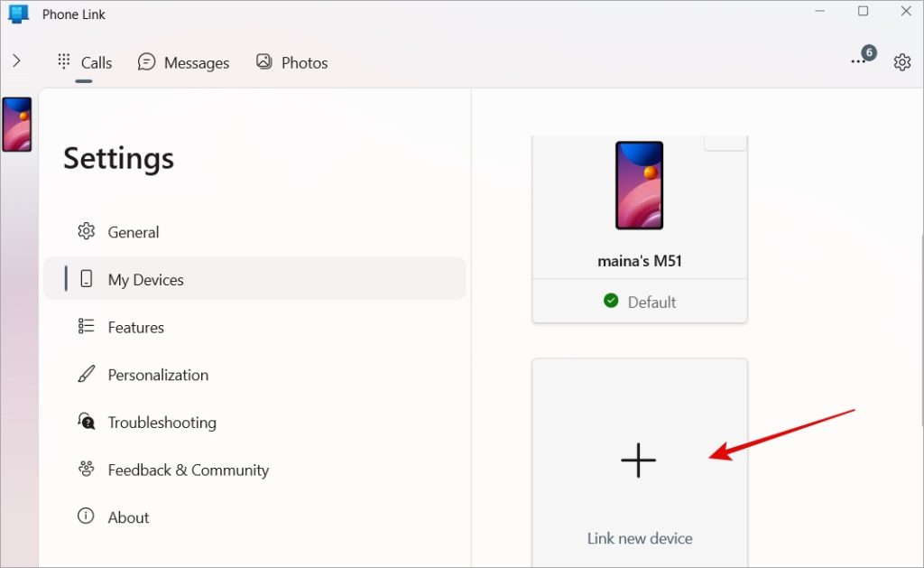Click the Link new device label

pyautogui.click(x=640, y=538)
